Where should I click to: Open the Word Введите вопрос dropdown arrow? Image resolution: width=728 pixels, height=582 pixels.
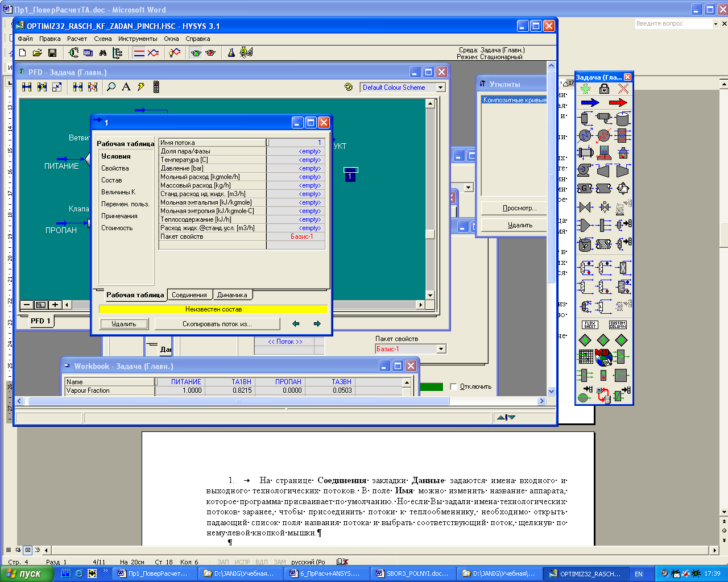point(715,24)
